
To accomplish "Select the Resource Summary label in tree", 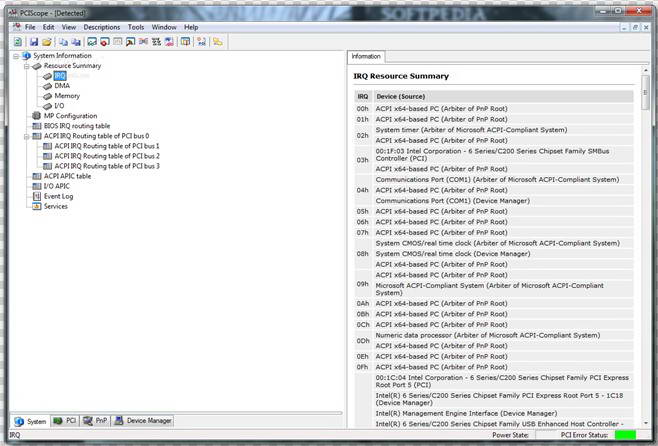I will [x=72, y=66].
